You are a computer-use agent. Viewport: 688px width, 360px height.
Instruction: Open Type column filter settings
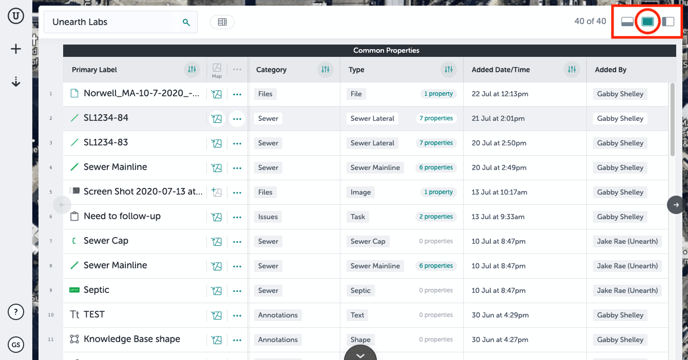(x=448, y=69)
